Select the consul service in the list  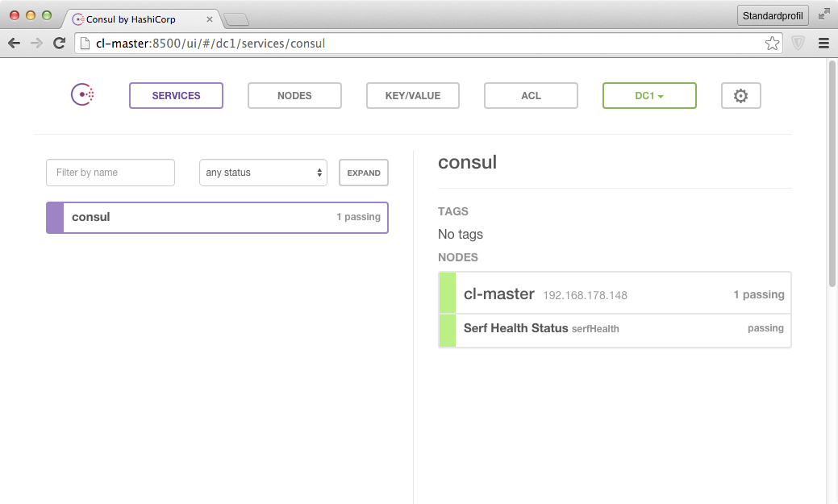coord(217,218)
